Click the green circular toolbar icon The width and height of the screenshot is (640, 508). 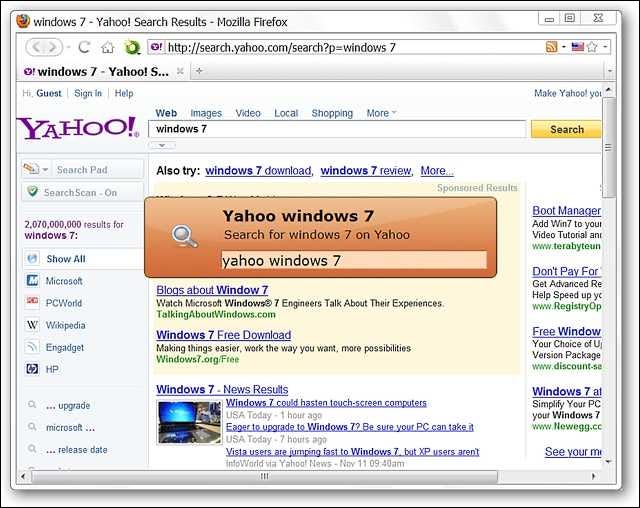(132, 48)
